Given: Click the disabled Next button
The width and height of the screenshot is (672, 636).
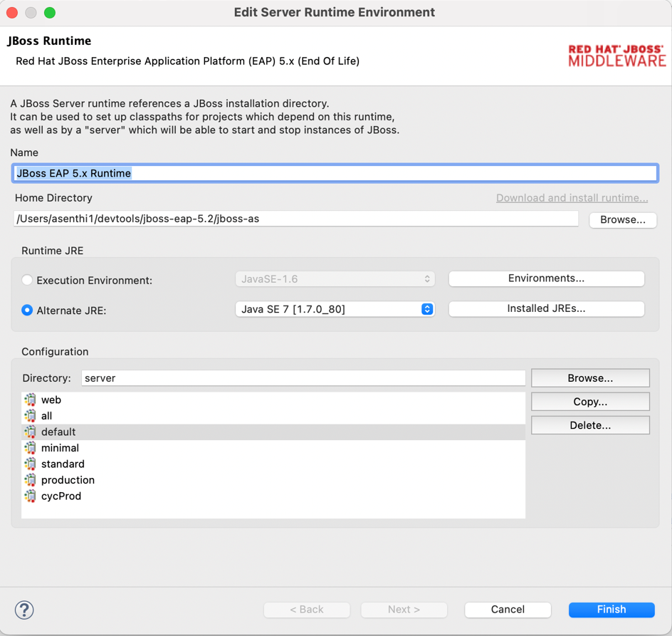Looking at the screenshot, I should [x=404, y=610].
